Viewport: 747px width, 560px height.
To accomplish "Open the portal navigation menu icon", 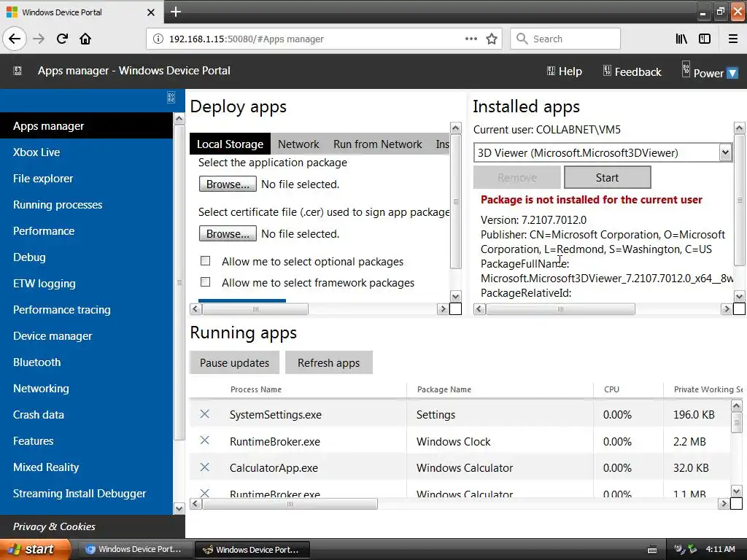I will (18, 71).
